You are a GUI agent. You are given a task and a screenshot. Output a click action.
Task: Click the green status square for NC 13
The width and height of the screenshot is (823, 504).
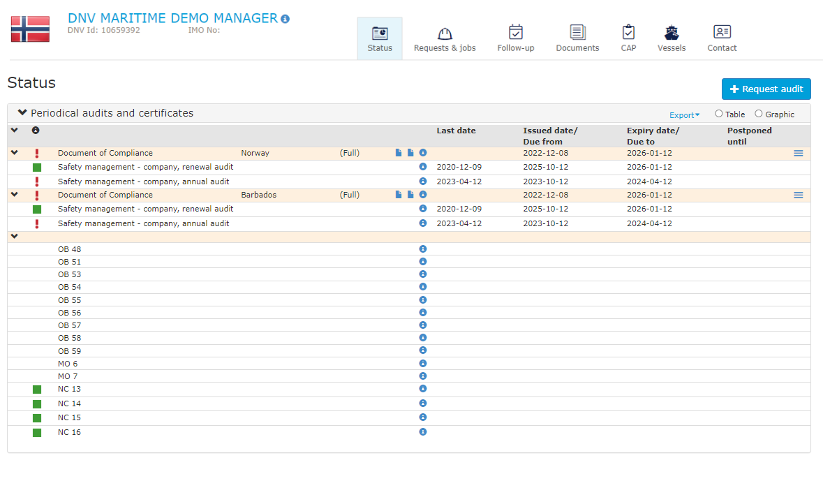click(x=37, y=390)
